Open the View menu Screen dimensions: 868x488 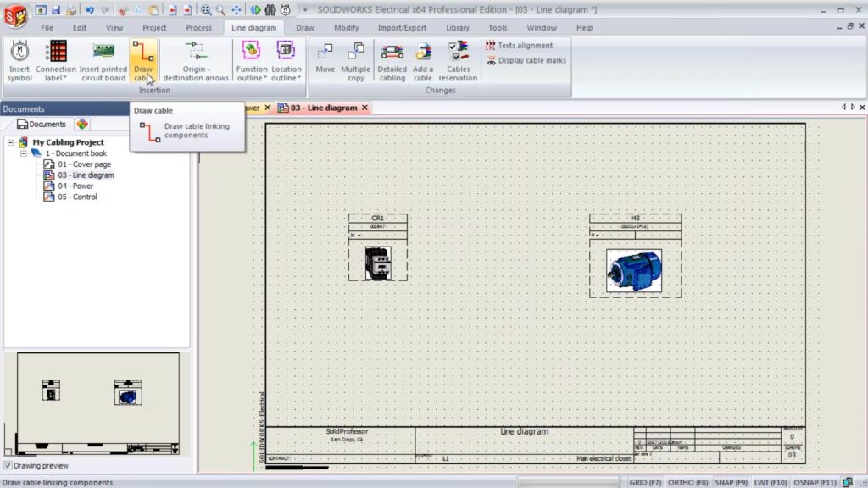click(114, 28)
